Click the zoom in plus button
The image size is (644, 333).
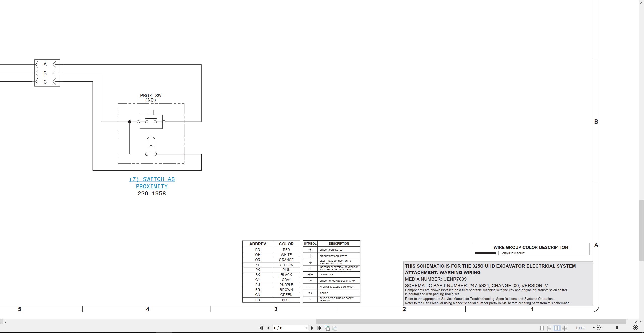click(635, 328)
